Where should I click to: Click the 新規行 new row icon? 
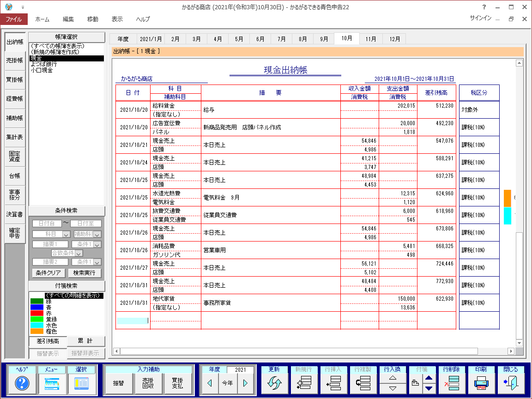(303, 383)
